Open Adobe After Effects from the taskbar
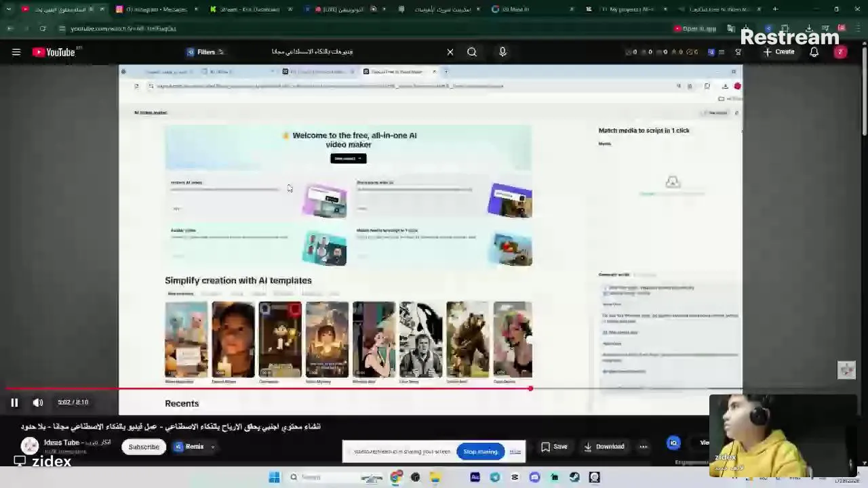Viewport: 868px width, 488px height. [475, 477]
